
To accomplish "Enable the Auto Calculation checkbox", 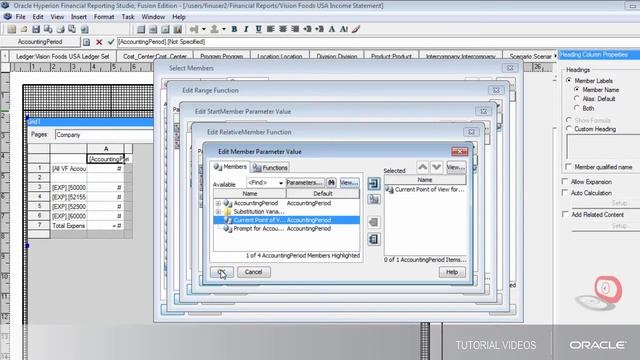I will point(565,192).
